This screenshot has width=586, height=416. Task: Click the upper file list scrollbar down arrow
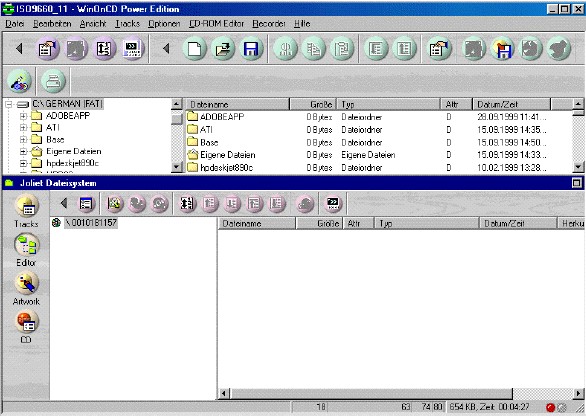578,167
